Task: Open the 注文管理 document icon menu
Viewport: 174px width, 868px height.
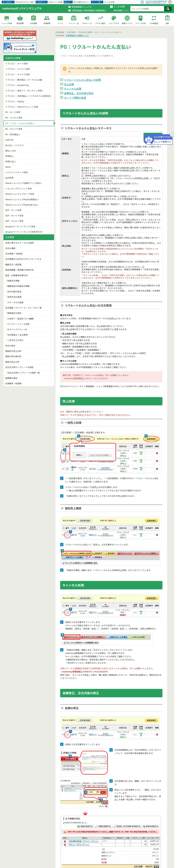Action: coord(33,20)
